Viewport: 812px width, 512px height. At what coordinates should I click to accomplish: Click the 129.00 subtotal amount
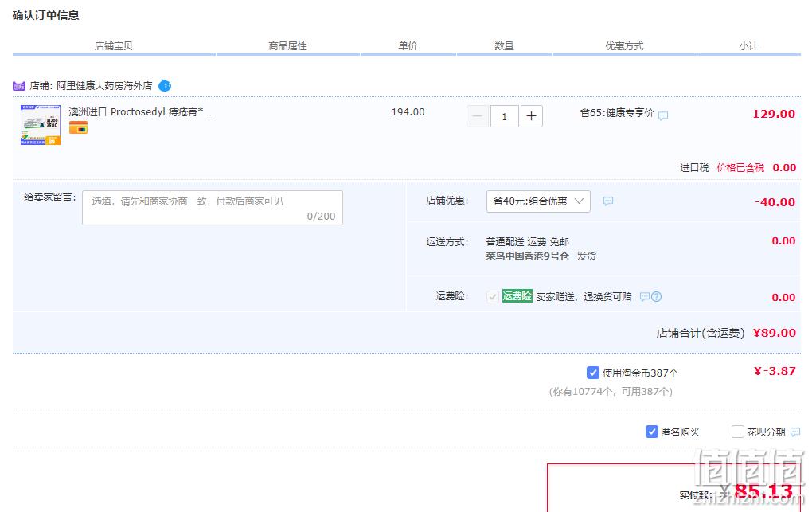[x=774, y=114]
